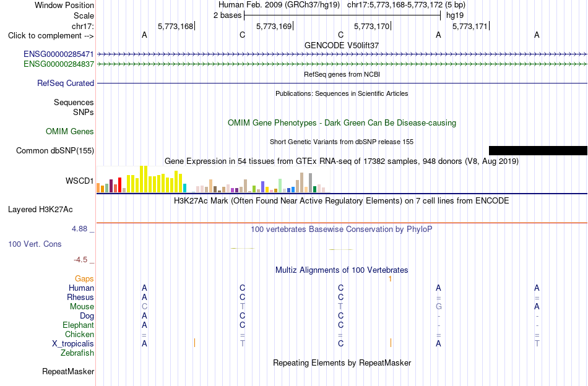Viewport: 588px width, 386px height.
Task: Click the Zebrafish species label
Action: (77, 353)
